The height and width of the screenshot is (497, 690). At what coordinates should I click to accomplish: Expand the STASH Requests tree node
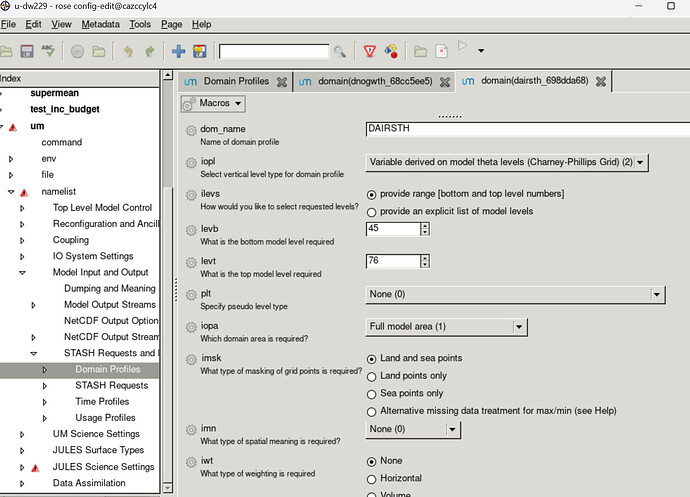coord(44,386)
